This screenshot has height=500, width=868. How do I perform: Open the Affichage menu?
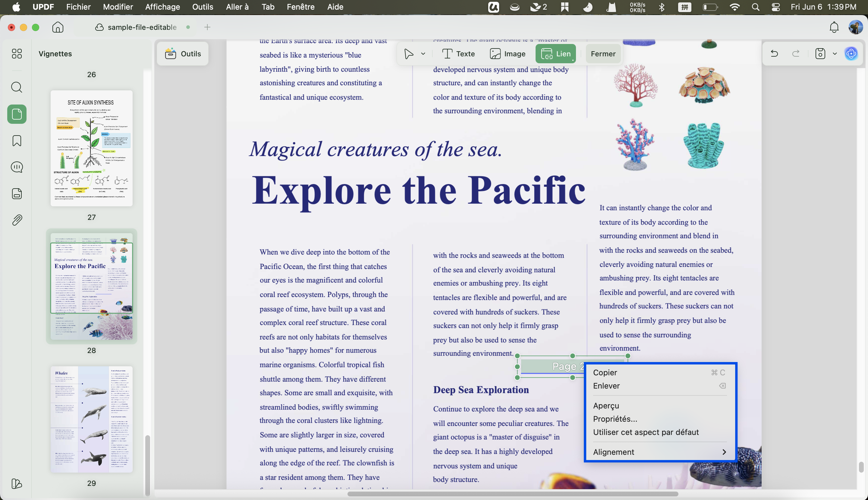162,7
